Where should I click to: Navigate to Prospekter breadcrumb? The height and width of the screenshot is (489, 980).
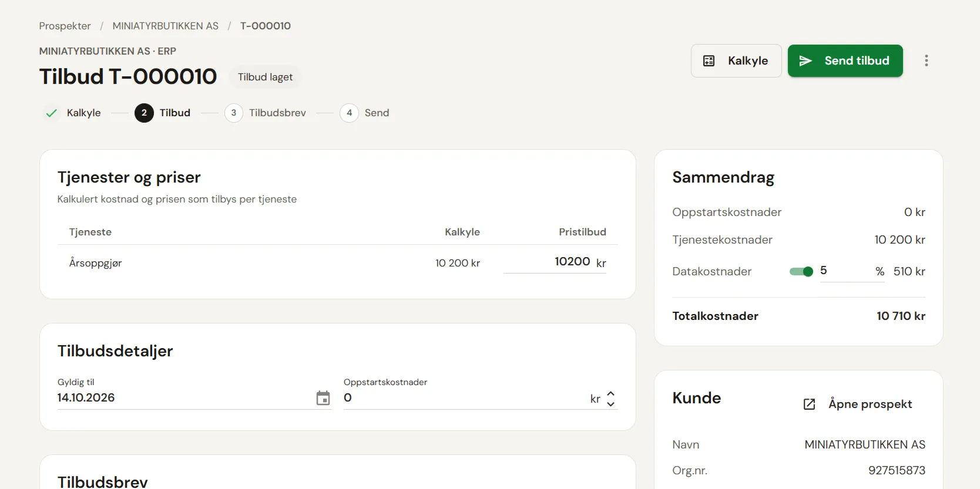pos(65,26)
